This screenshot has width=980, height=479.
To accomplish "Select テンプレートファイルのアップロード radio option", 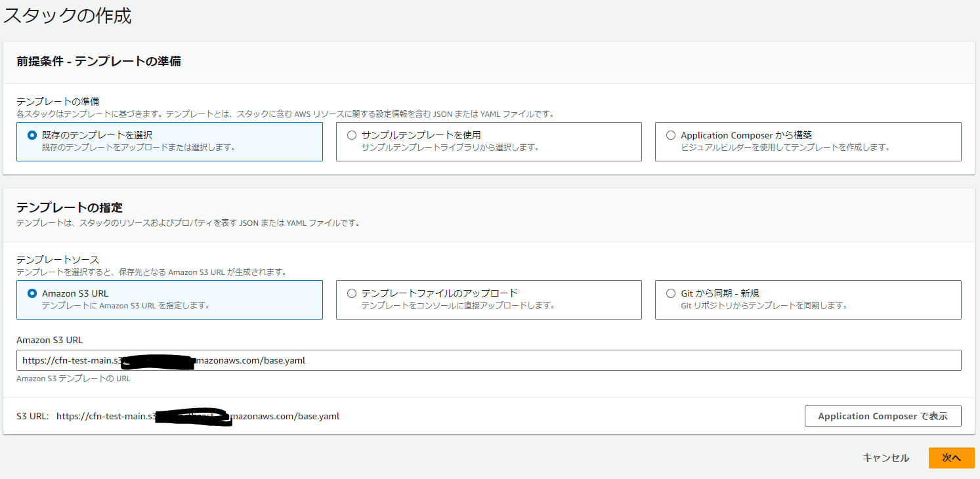I will pos(352,294).
